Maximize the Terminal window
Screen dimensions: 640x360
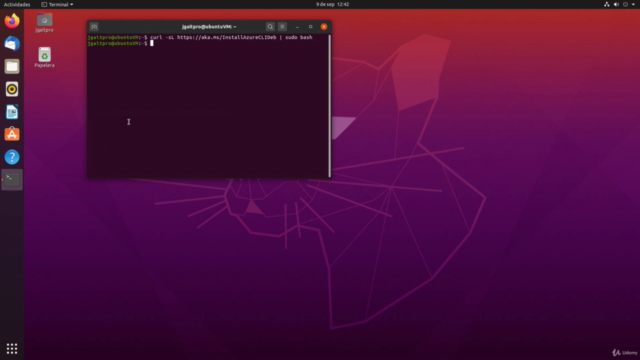tap(310, 27)
